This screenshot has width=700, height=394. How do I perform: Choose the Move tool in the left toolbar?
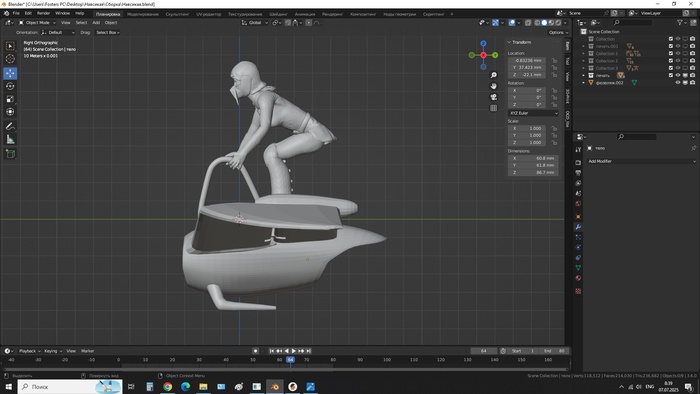10,73
